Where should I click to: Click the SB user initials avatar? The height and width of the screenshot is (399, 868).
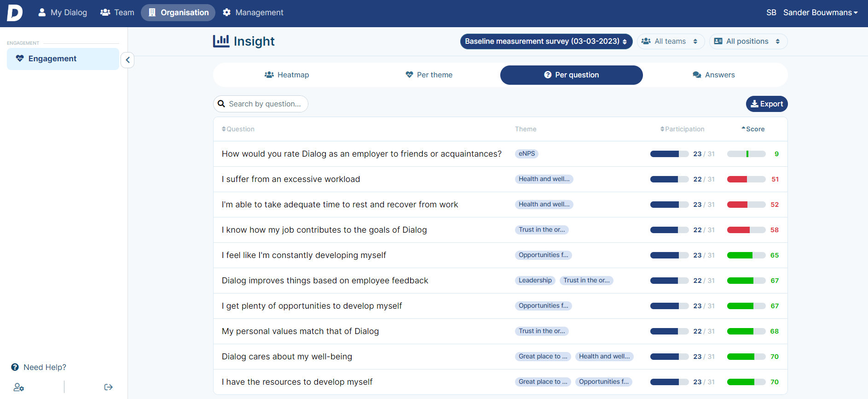click(771, 12)
